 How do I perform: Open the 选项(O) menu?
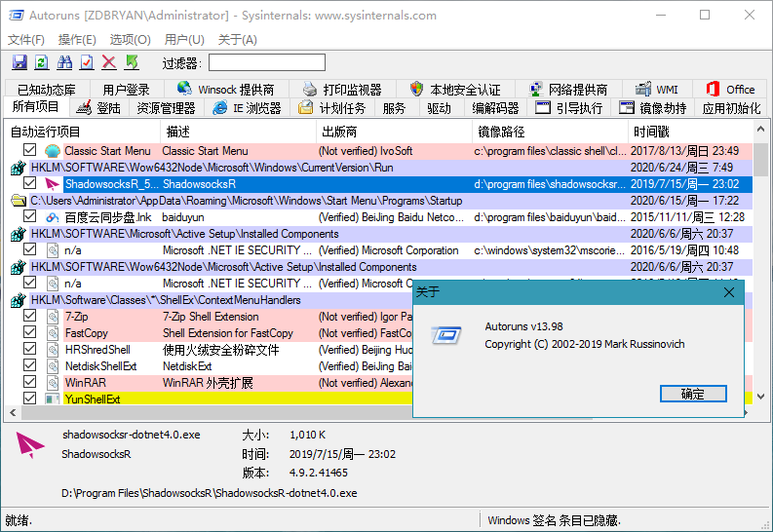[130, 40]
